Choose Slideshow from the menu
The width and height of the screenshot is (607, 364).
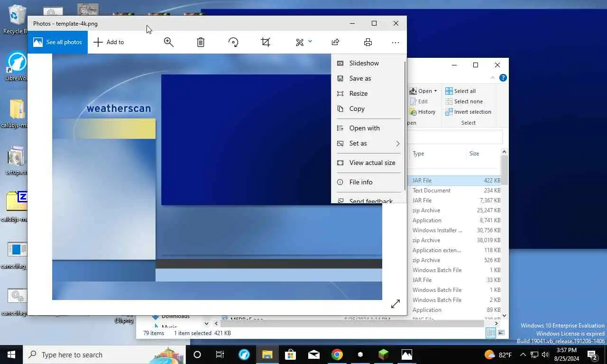[368, 63]
